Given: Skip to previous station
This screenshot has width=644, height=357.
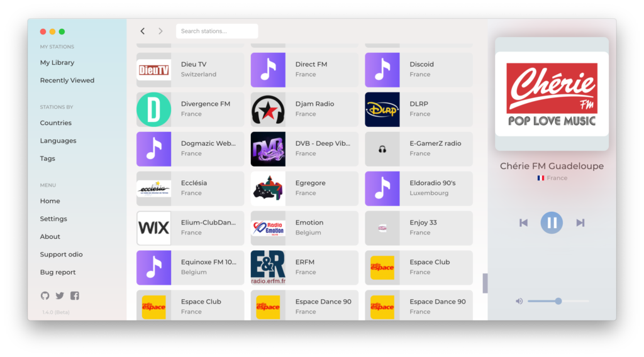Looking at the screenshot, I should tap(523, 222).
